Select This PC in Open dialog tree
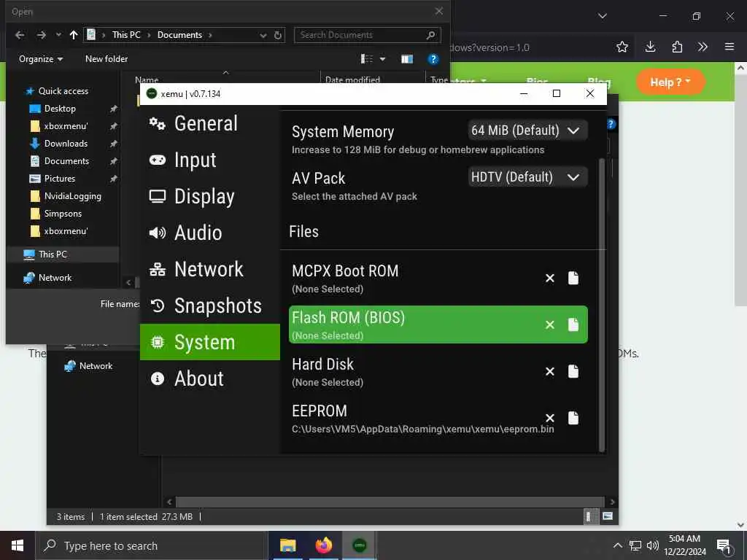The width and height of the screenshot is (747, 560). point(53,254)
